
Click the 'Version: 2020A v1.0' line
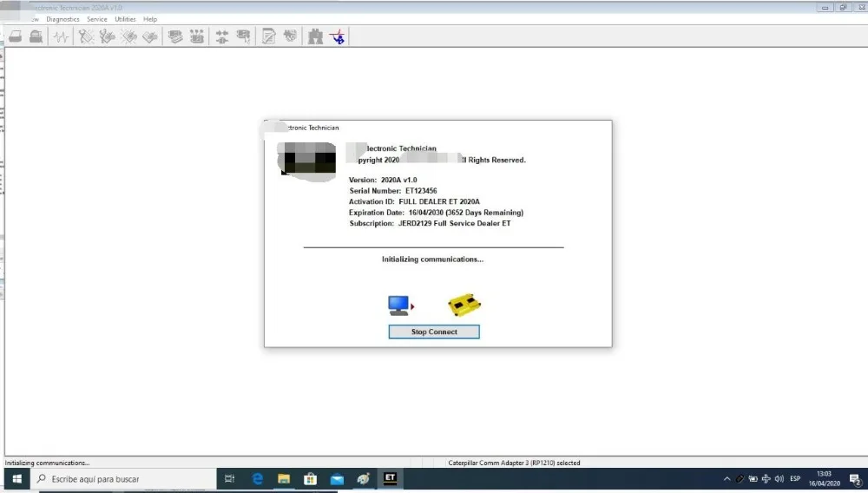click(x=383, y=180)
